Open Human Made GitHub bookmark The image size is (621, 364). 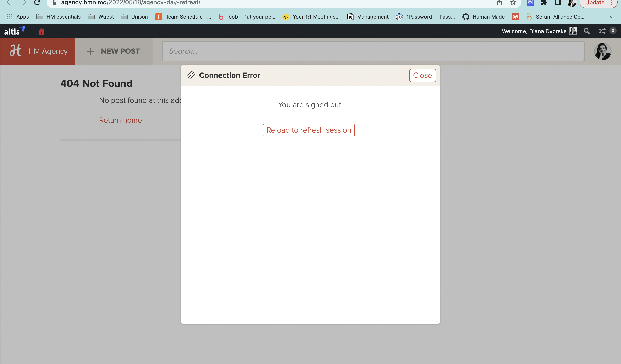click(483, 17)
